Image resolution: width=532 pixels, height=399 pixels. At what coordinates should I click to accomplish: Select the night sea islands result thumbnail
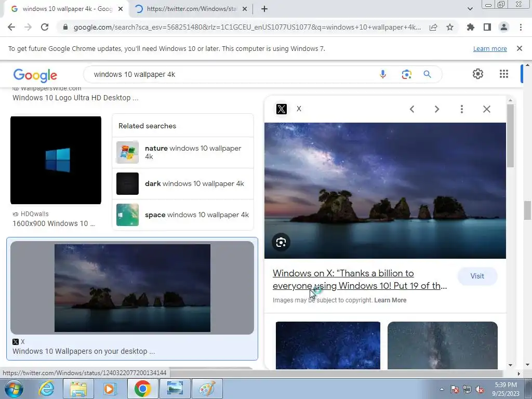pos(132,288)
